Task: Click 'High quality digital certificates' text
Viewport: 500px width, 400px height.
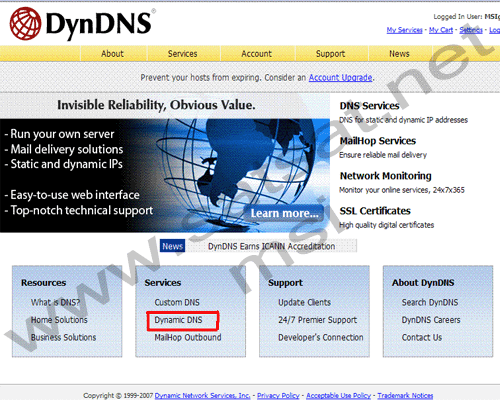Action: [x=386, y=225]
